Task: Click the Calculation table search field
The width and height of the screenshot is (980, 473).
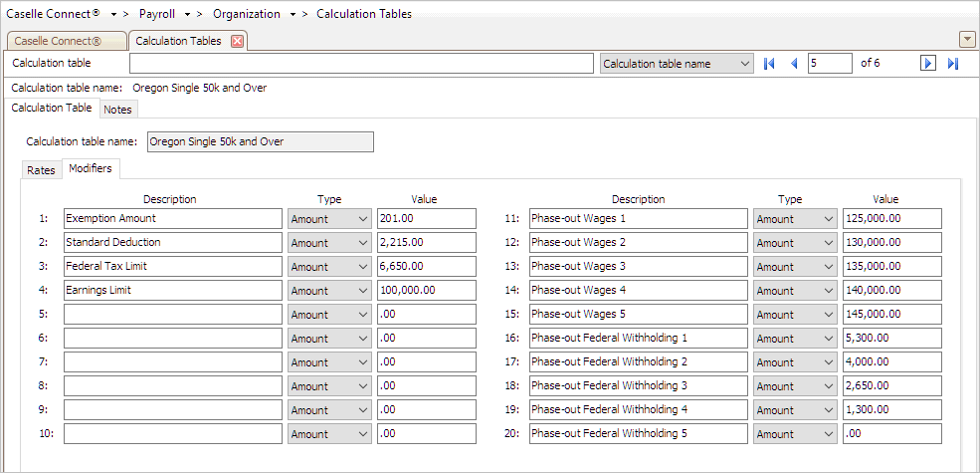Action: (362, 64)
